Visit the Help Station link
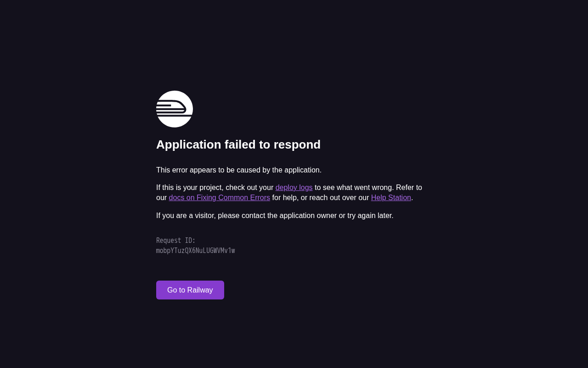This screenshot has width=588, height=368. [391, 198]
